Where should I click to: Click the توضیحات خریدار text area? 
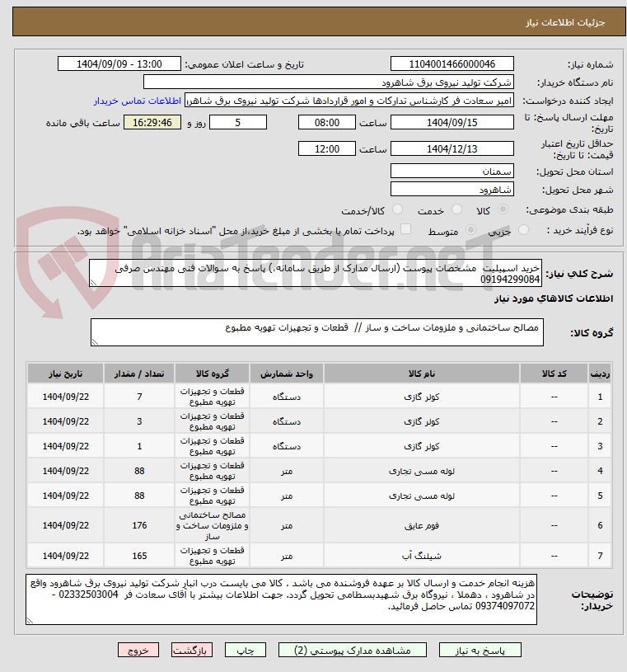[x=281, y=599]
